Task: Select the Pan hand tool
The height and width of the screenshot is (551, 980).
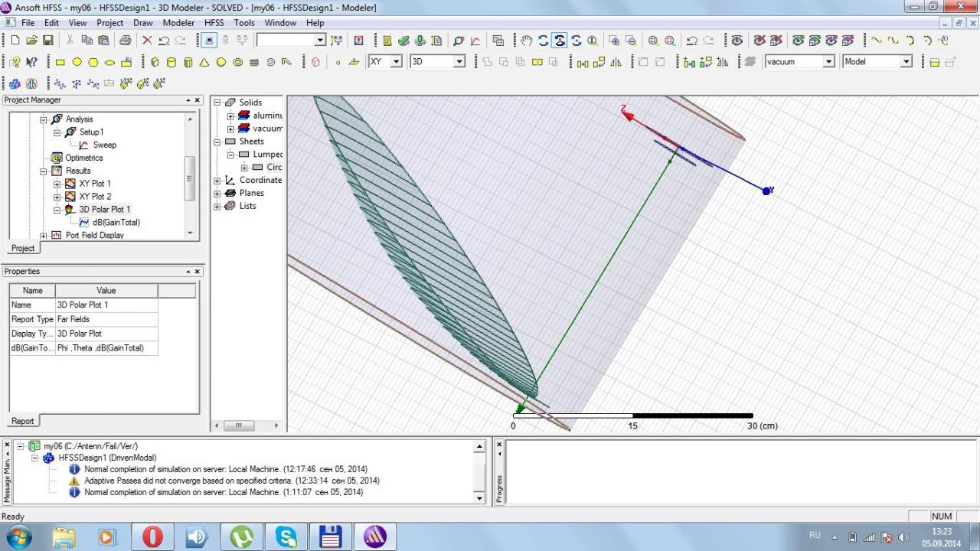Action: [x=526, y=41]
